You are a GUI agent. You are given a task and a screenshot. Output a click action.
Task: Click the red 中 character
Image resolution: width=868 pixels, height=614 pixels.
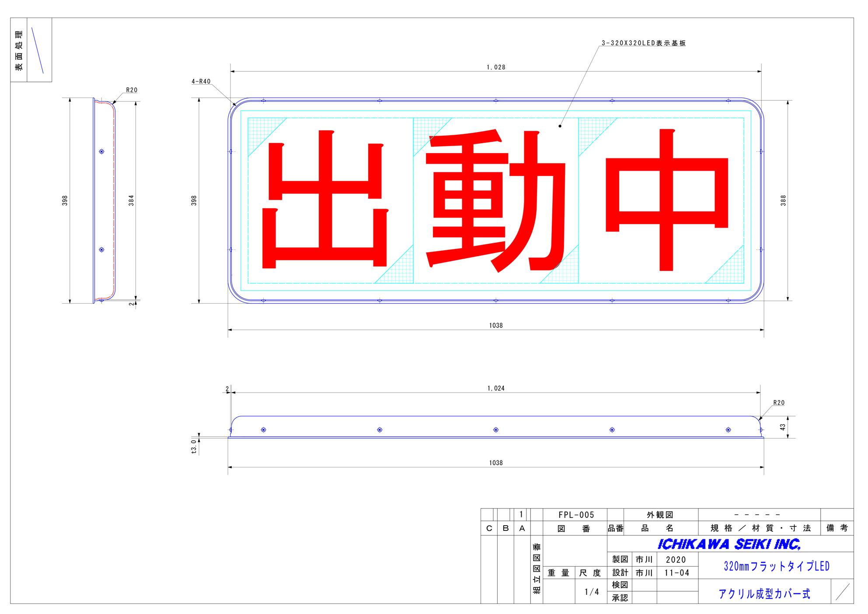666,199
